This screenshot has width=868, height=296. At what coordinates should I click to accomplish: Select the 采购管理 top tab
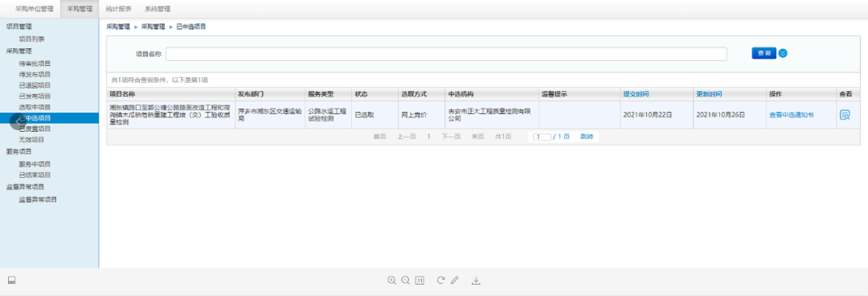pos(80,9)
